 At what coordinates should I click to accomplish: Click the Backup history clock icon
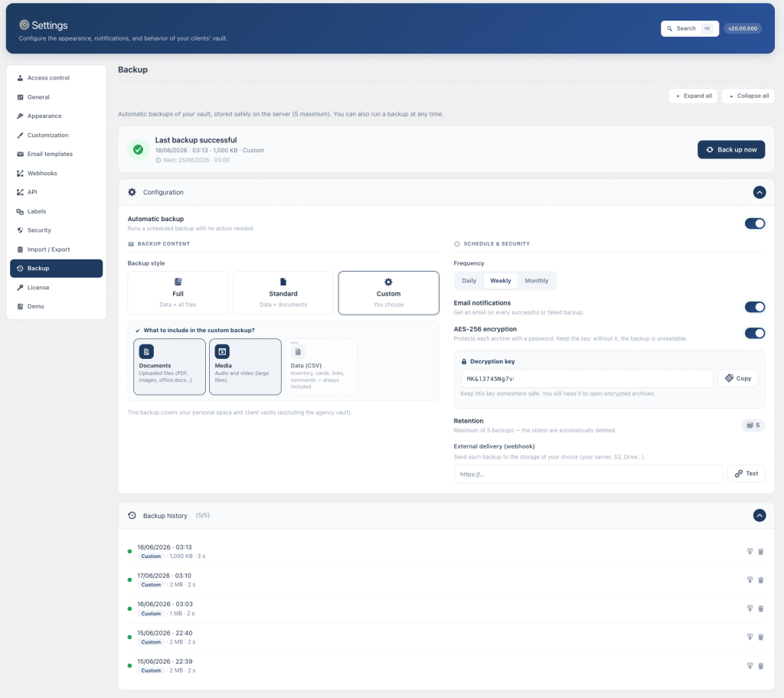[132, 516]
